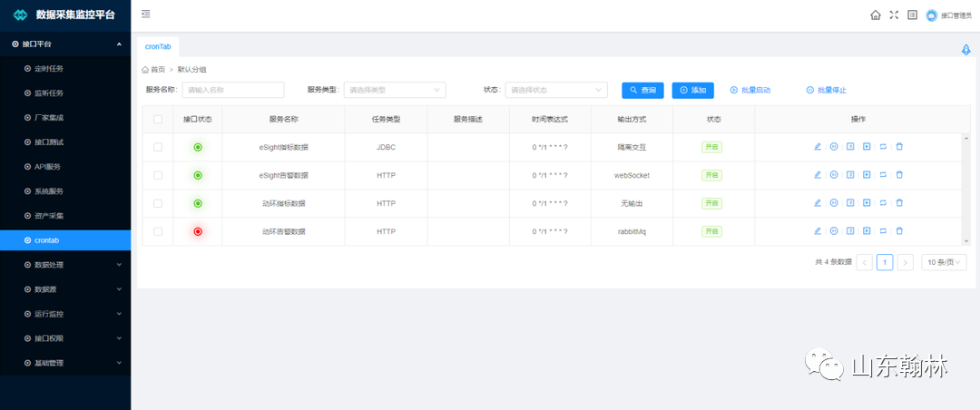The height and width of the screenshot is (410, 980).
Task: Check the select-all checkbox in table header
Action: [158, 119]
